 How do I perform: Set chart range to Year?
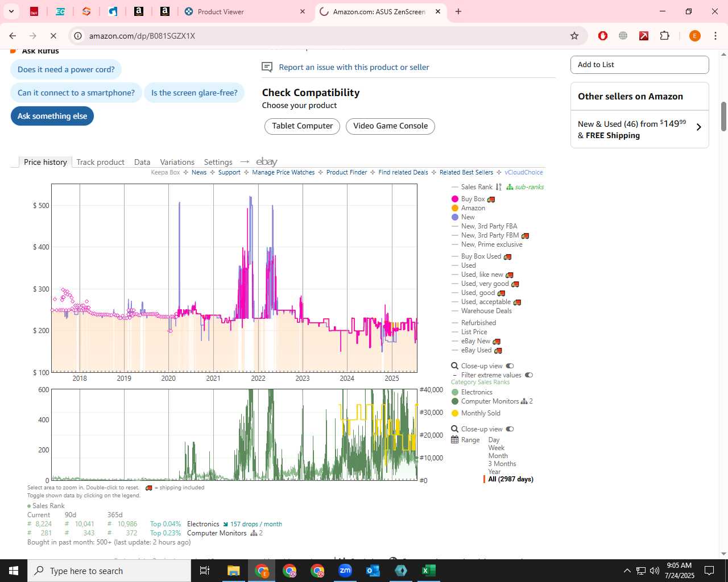(494, 472)
